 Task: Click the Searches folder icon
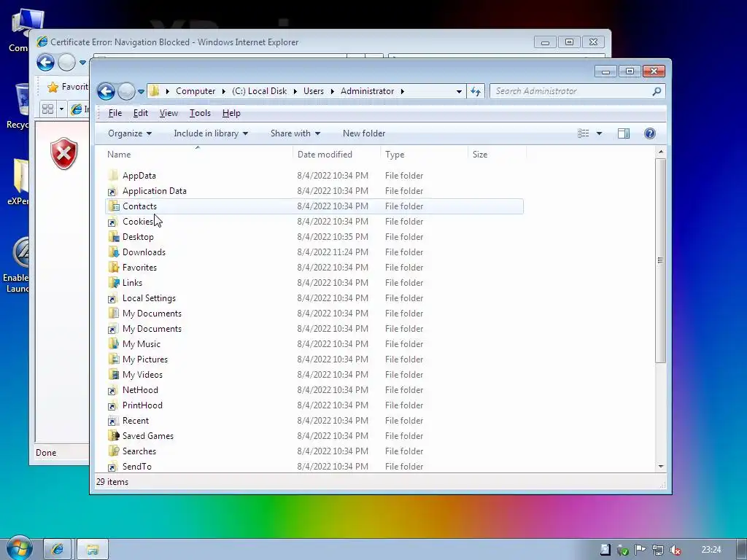113,451
